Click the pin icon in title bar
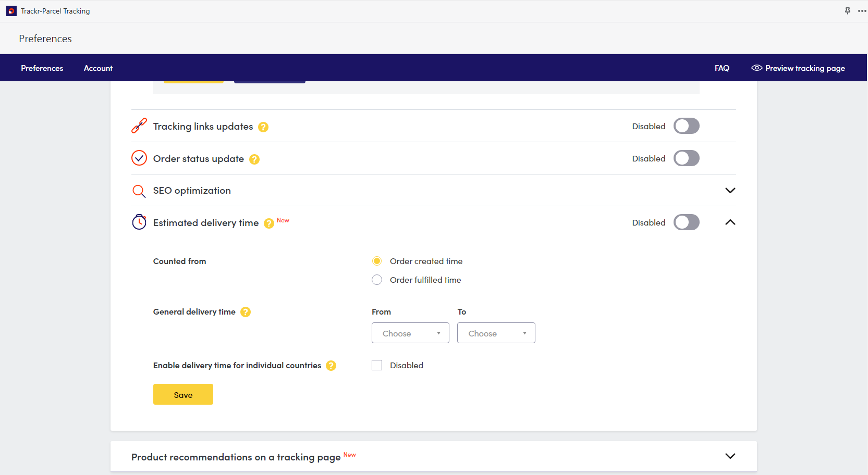 point(848,11)
